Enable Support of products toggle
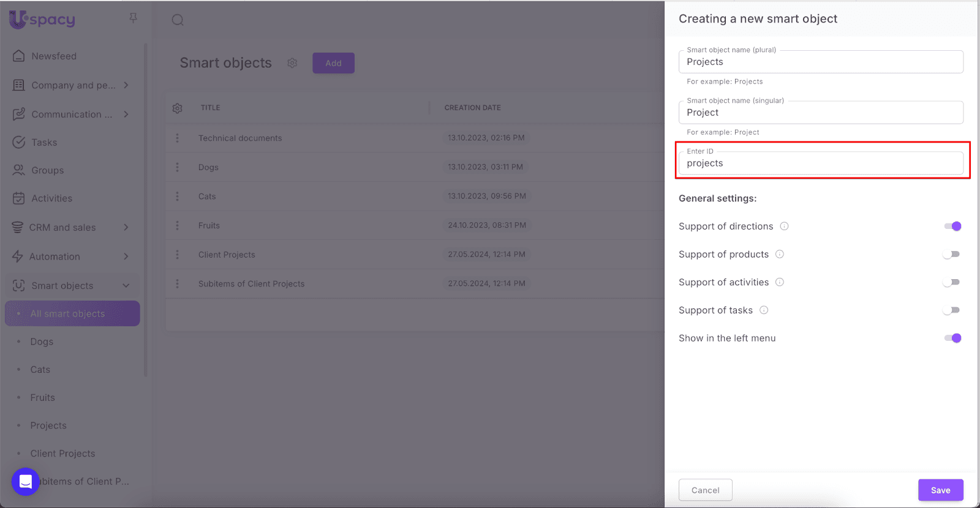The image size is (980, 508). (x=951, y=255)
